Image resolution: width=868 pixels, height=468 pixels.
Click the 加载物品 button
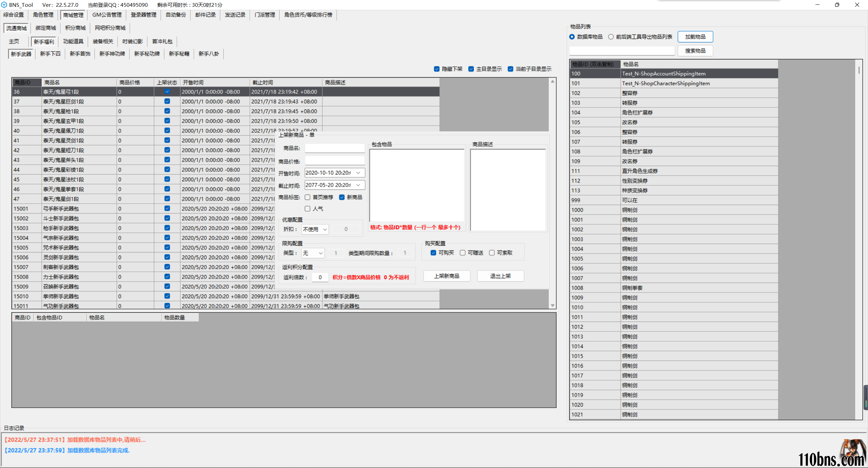(x=695, y=37)
